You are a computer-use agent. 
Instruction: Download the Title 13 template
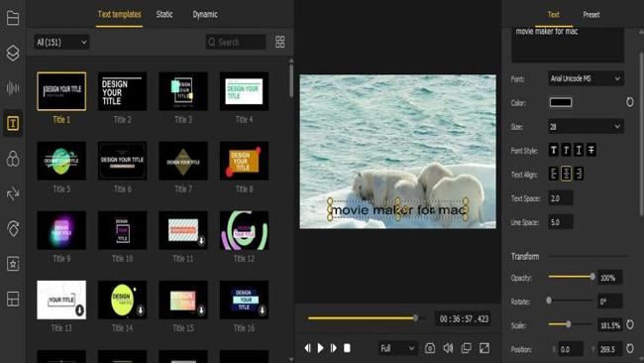[x=79, y=310]
